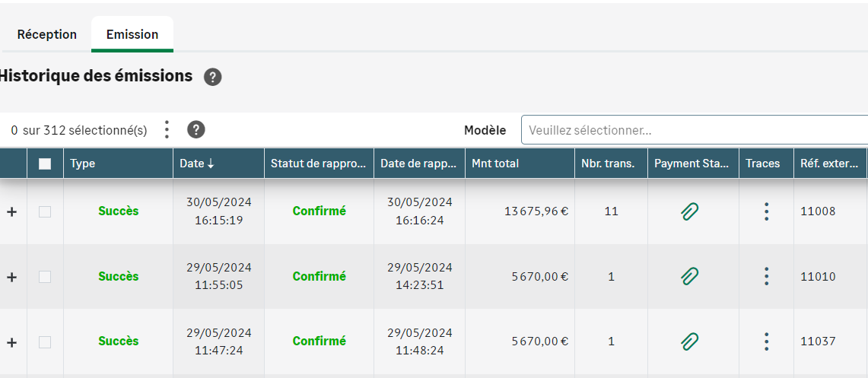This screenshot has height=378, width=868.
Task: Click the Type column header
Action: click(83, 164)
